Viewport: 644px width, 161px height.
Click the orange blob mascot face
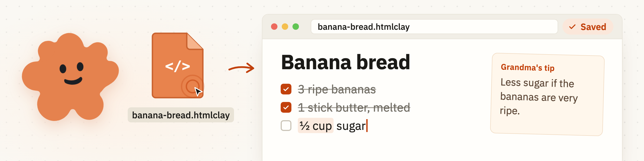click(70, 77)
